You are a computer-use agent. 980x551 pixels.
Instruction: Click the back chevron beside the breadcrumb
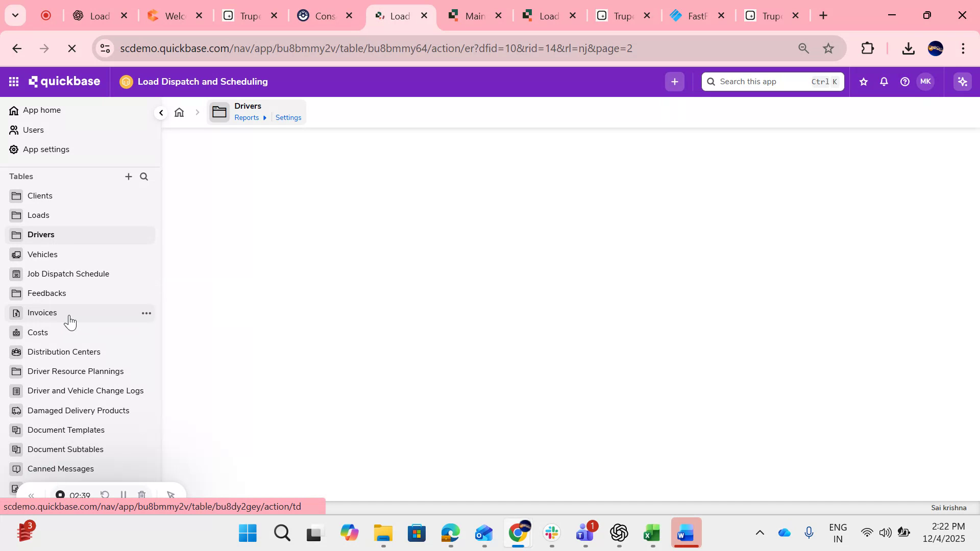160,112
